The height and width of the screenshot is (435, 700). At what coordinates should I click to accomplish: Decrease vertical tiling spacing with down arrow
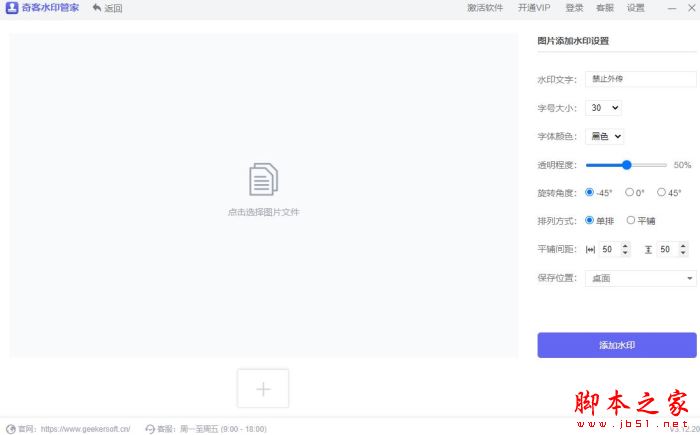coord(683,252)
